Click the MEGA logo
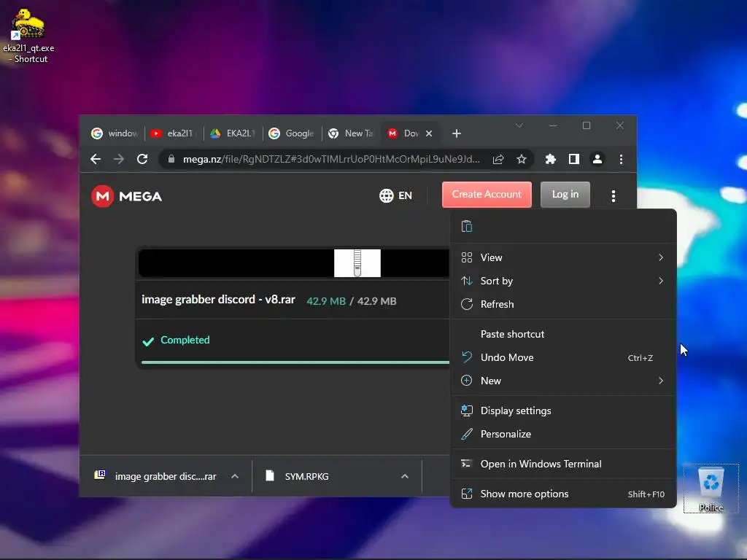Viewport: 747px width, 560px height. (x=127, y=196)
